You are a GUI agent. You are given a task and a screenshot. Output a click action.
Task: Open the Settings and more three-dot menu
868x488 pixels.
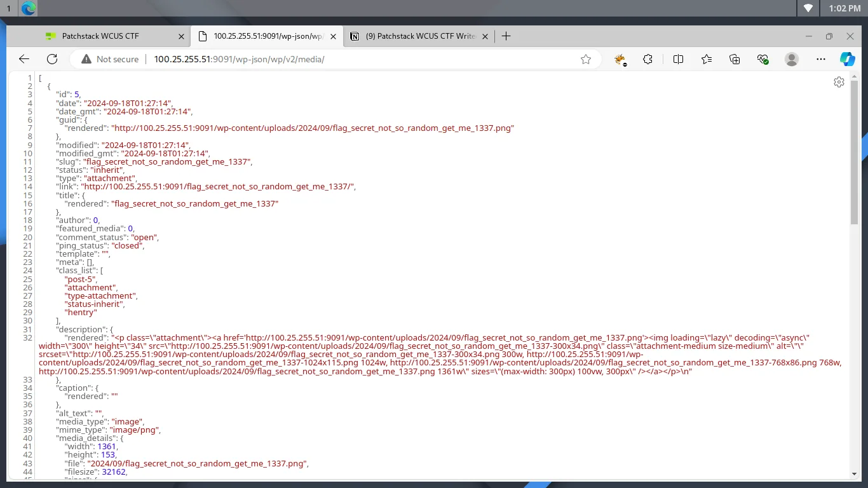821,59
